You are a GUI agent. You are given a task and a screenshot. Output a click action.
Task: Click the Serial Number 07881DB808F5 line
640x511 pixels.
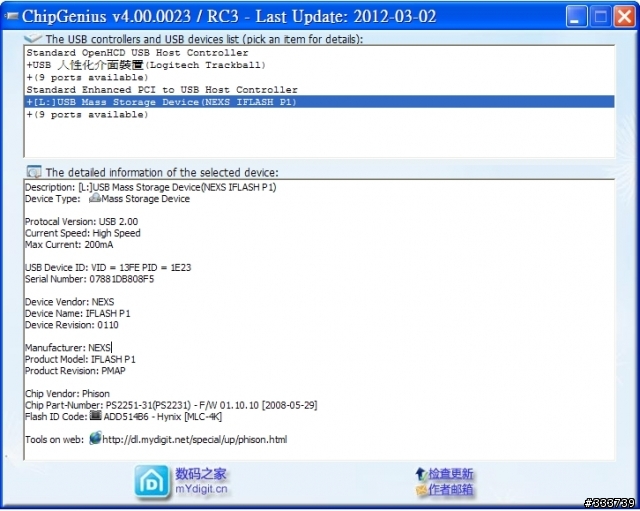click(x=90, y=279)
